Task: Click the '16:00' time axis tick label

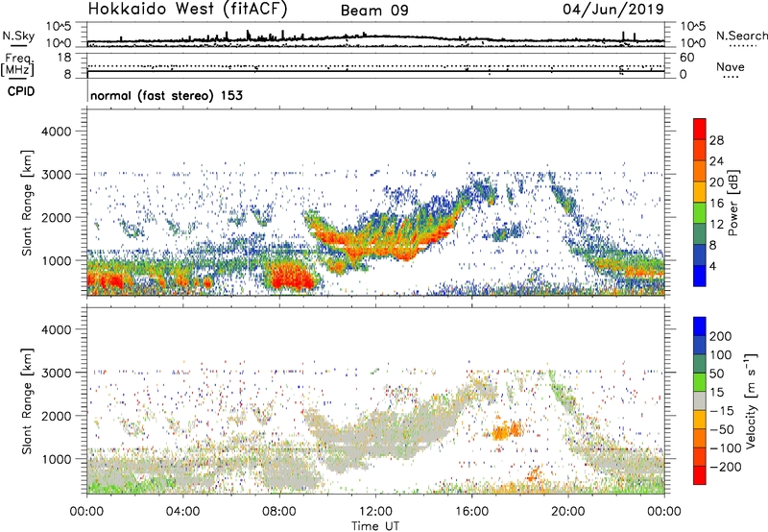Action: coord(472,512)
